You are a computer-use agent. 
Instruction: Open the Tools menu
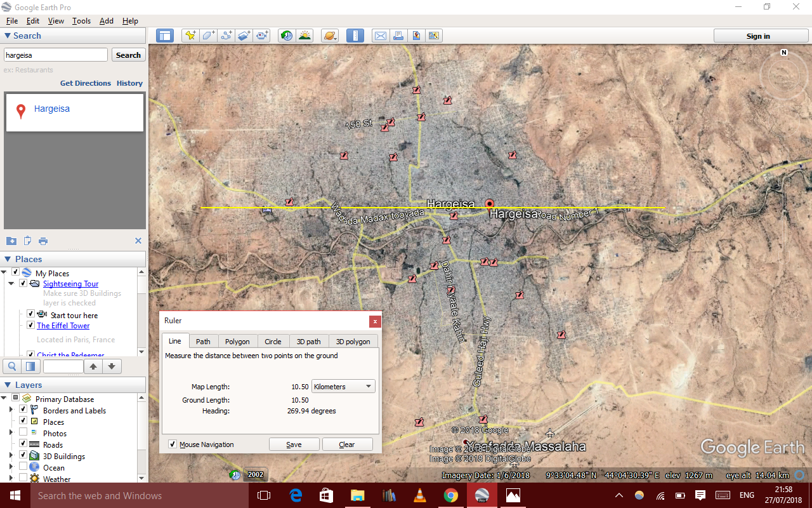[x=81, y=21]
